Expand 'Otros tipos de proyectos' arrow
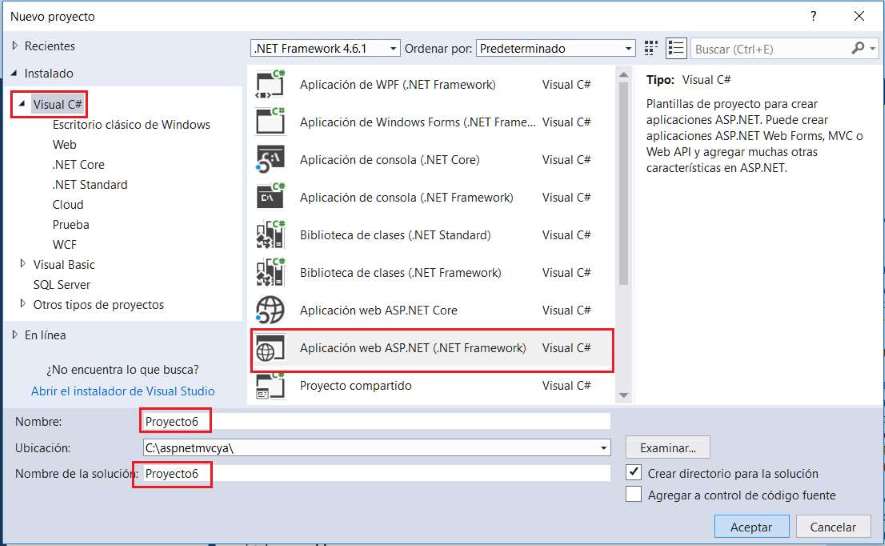 23,304
